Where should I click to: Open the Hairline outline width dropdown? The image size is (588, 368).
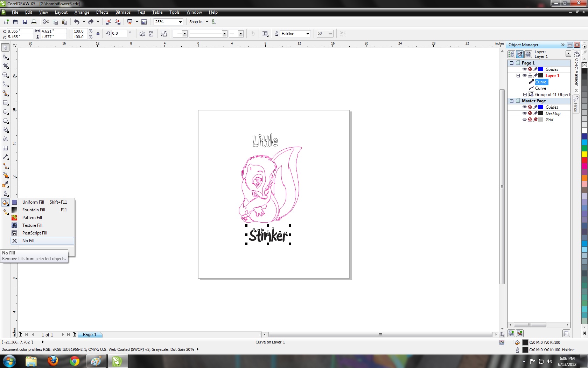pyautogui.click(x=308, y=34)
